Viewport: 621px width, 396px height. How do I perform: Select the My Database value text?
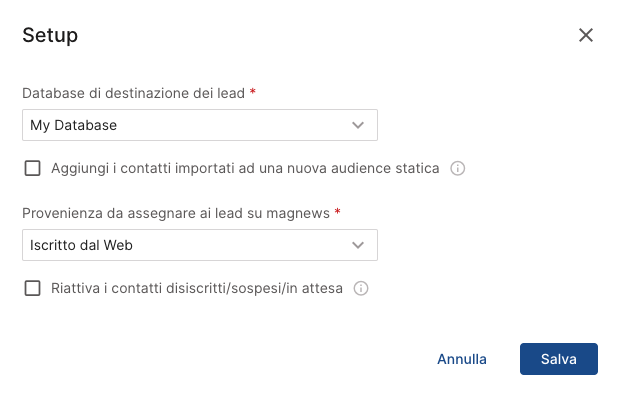(x=74, y=125)
